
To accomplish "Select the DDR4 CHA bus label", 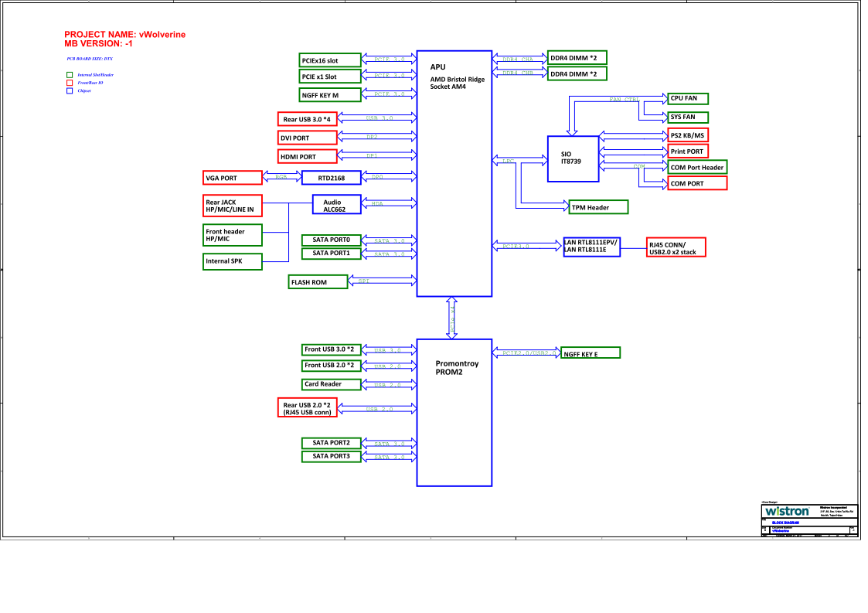I will coord(518,60).
